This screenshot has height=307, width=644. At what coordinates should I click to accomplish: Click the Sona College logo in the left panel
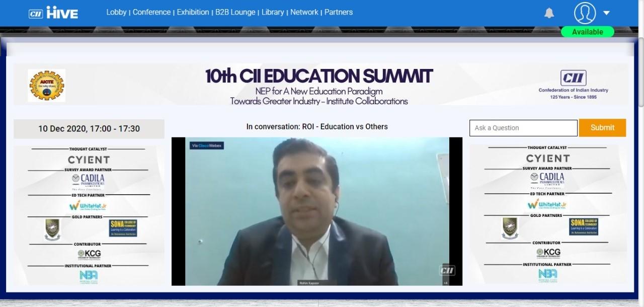coord(123,228)
